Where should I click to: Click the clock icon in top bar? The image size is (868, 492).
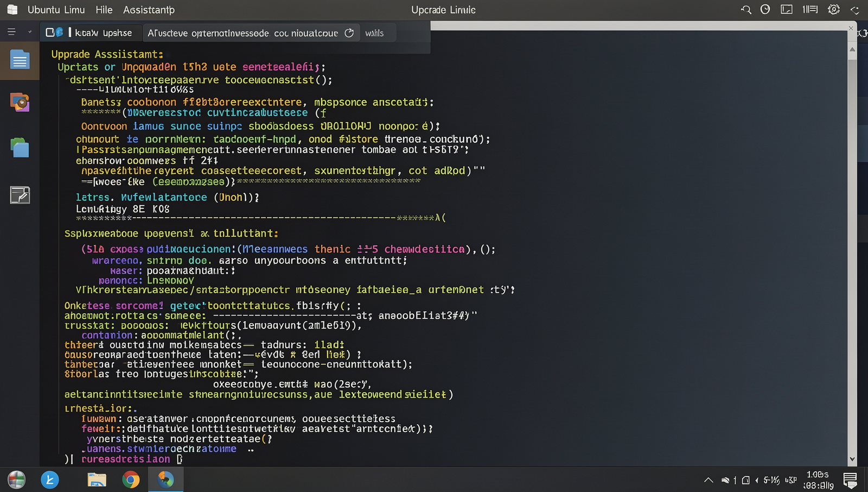[x=765, y=9]
